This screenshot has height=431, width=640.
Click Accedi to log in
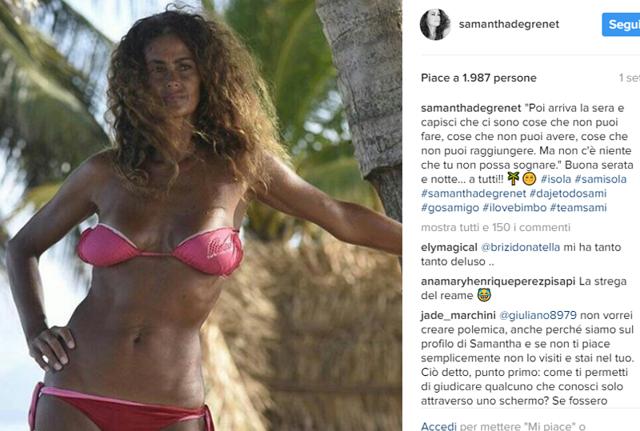pyautogui.click(x=438, y=426)
